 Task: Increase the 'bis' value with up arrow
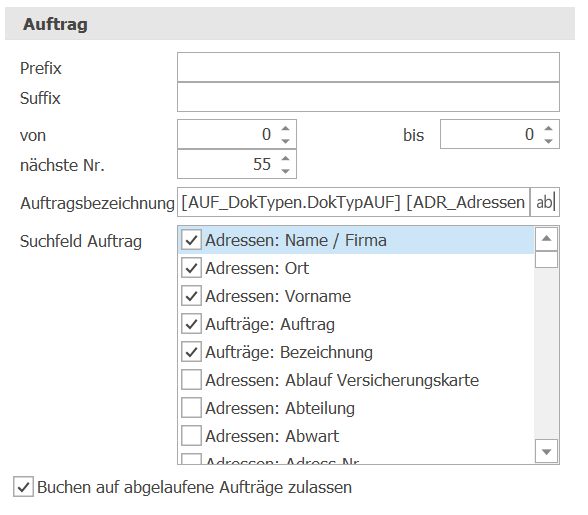549,128
